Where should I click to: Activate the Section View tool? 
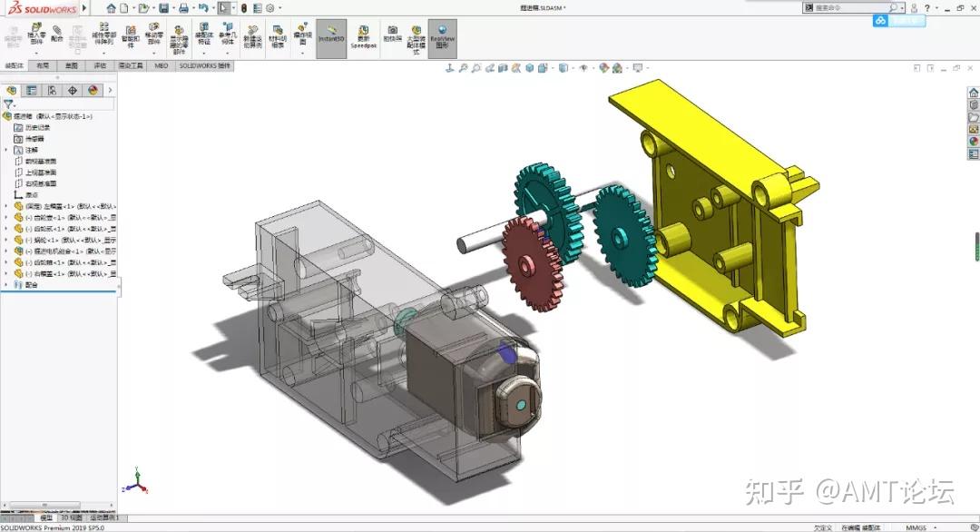point(502,69)
